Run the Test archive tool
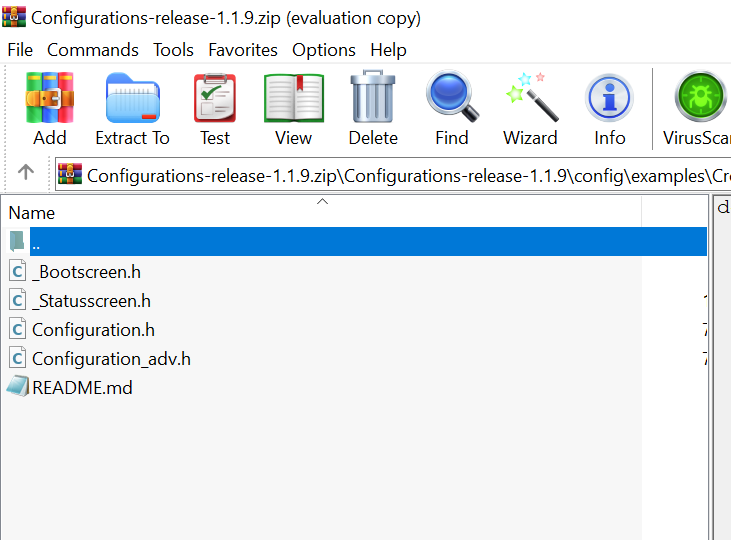The width and height of the screenshot is (731, 540). pos(215,98)
